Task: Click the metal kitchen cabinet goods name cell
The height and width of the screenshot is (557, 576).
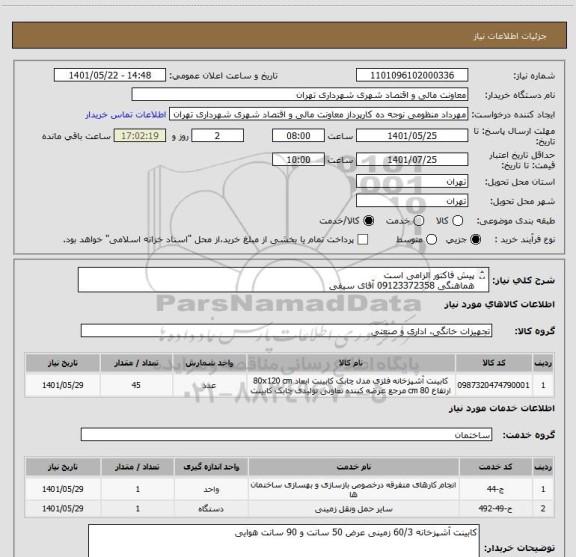Action: (351, 385)
